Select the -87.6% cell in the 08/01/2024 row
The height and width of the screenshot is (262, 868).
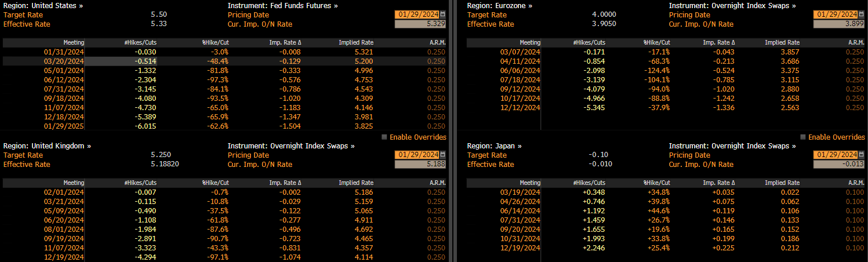point(218,230)
